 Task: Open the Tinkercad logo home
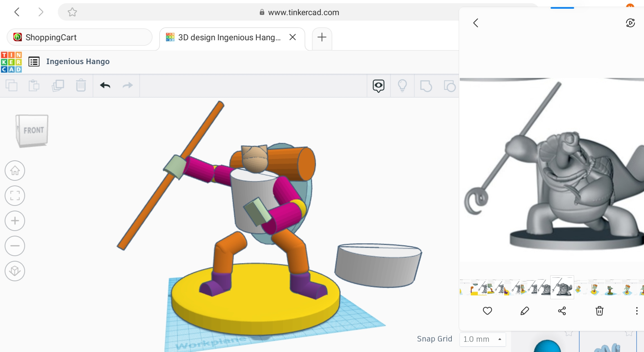point(11,62)
